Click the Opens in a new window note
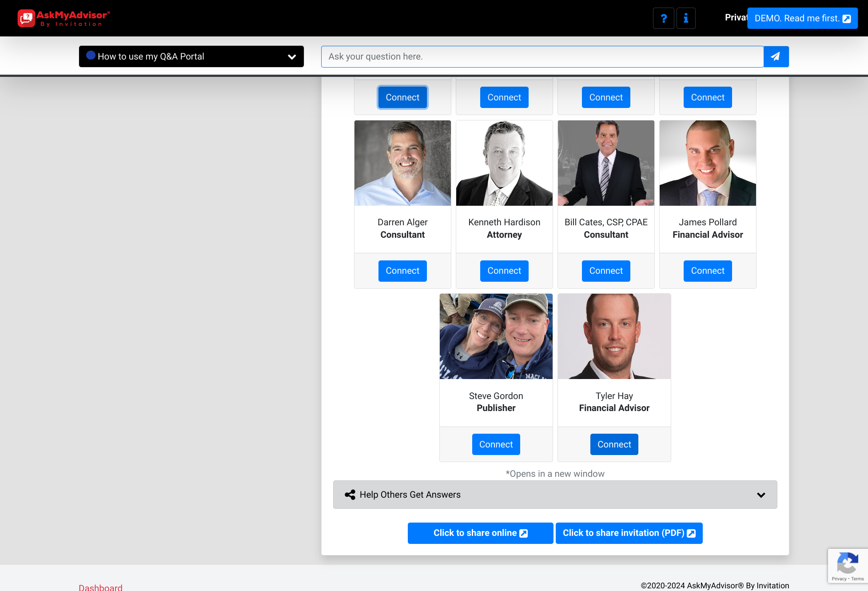Screen dimensions: 868x591 (x=555, y=474)
